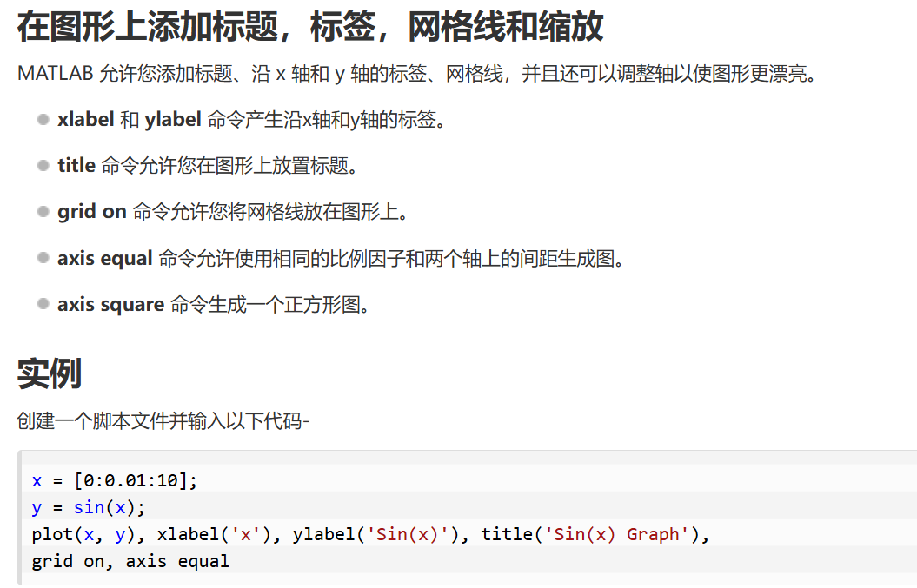
Task: Click the MATLAB intro paragraph text
Action: [x=416, y=74]
